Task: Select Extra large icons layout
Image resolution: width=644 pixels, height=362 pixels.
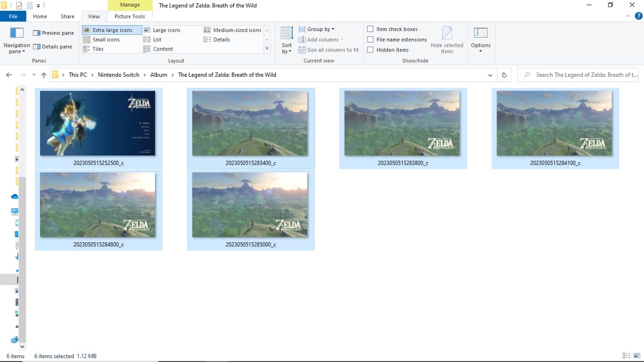Action: coord(112,30)
